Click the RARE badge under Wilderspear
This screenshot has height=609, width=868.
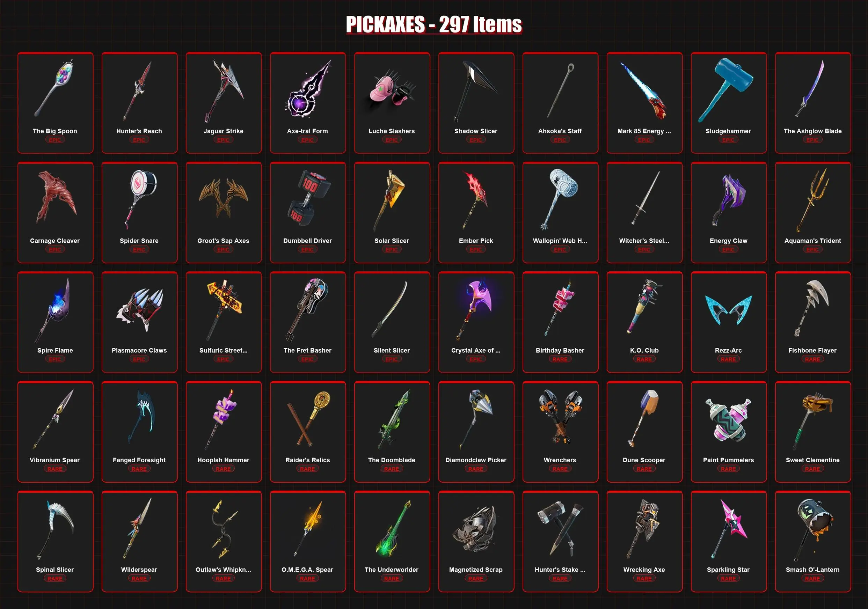click(x=139, y=578)
